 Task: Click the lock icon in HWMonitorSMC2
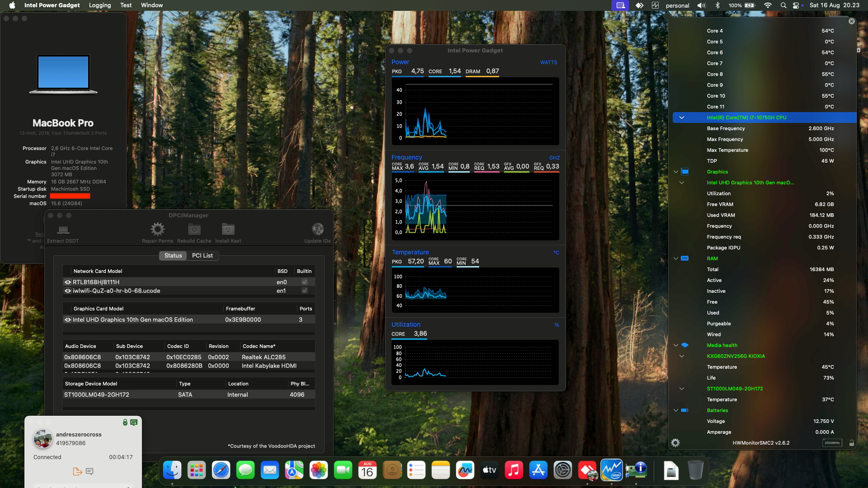click(851, 443)
